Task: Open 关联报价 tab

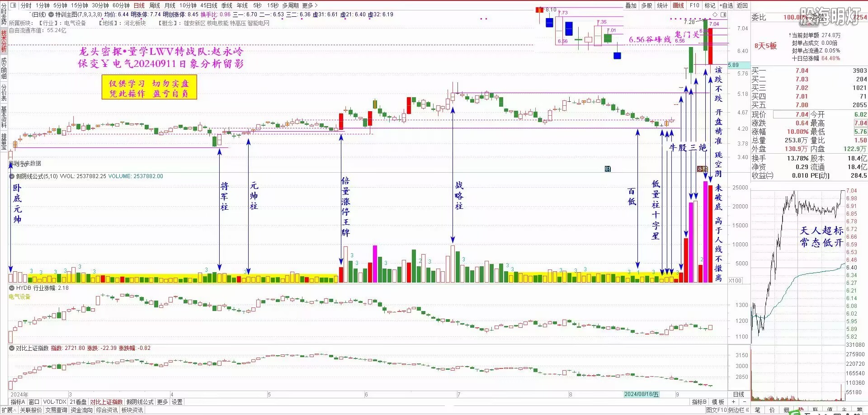Action: (x=31, y=410)
